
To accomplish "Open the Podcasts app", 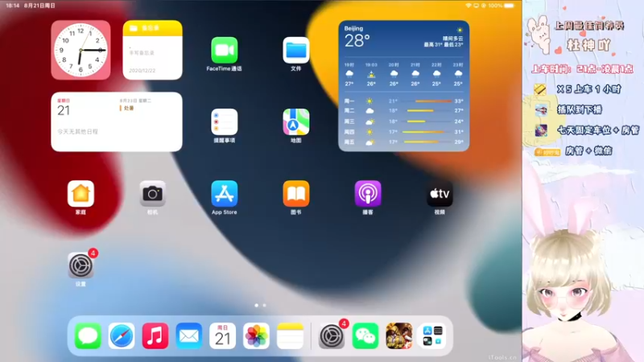I will tap(368, 194).
